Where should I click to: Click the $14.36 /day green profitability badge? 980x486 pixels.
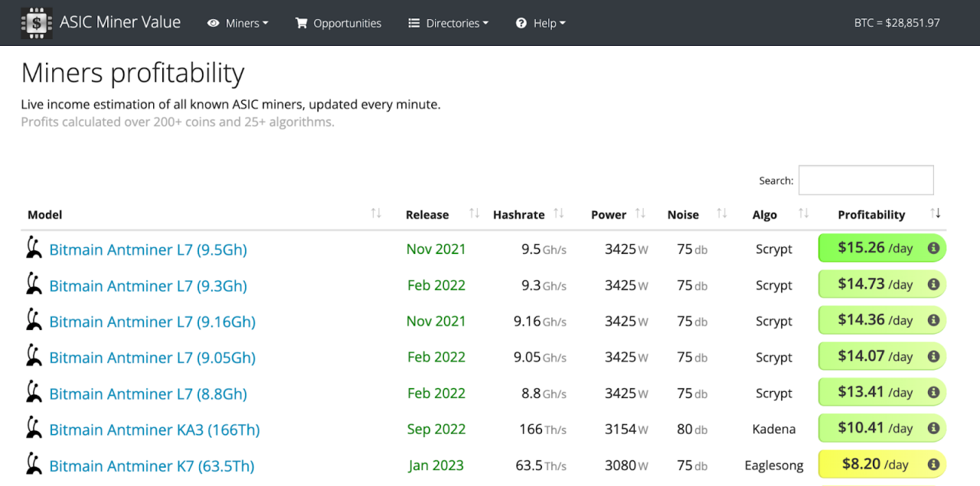(x=874, y=321)
